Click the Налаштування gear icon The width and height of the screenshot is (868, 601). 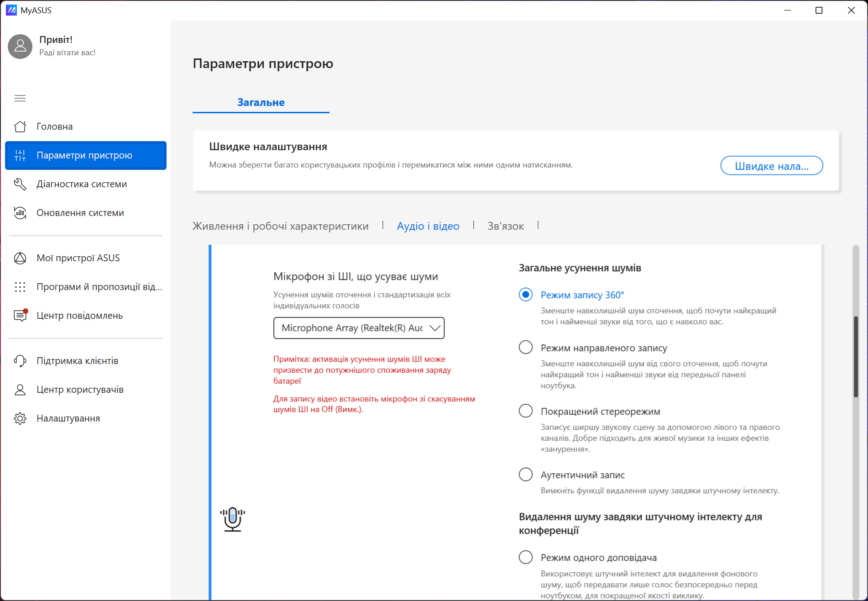click(20, 418)
